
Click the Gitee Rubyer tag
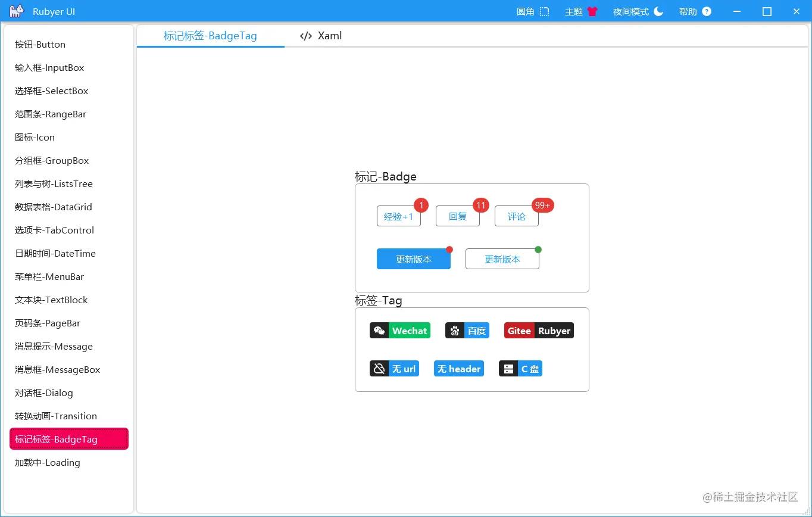coord(538,330)
